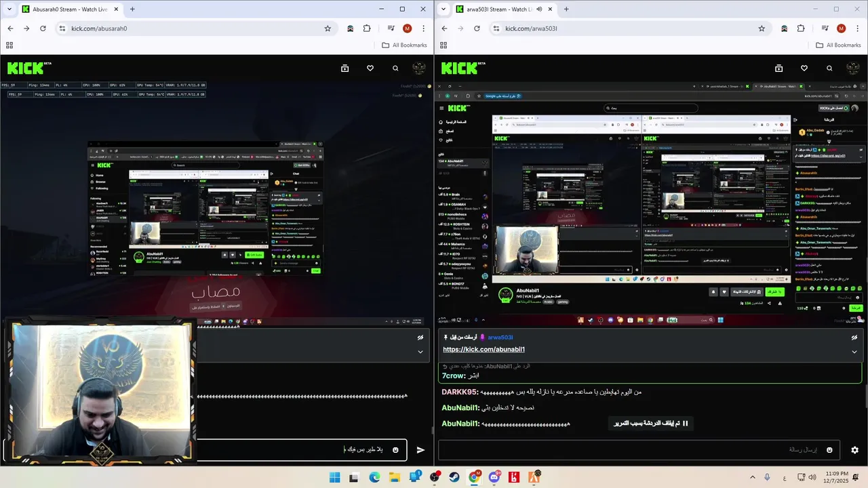Open Steam from the taskbar
The width and height of the screenshot is (868, 488).
click(454, 477)
